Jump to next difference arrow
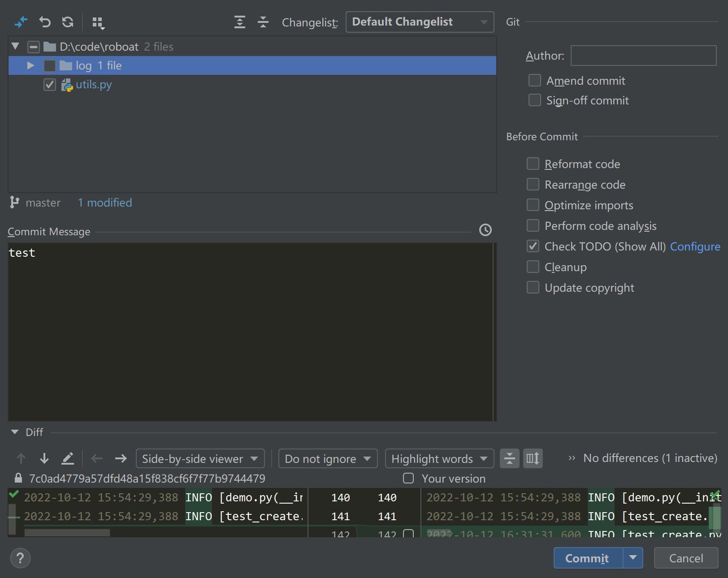728x578 pixels. coord(44,458)
